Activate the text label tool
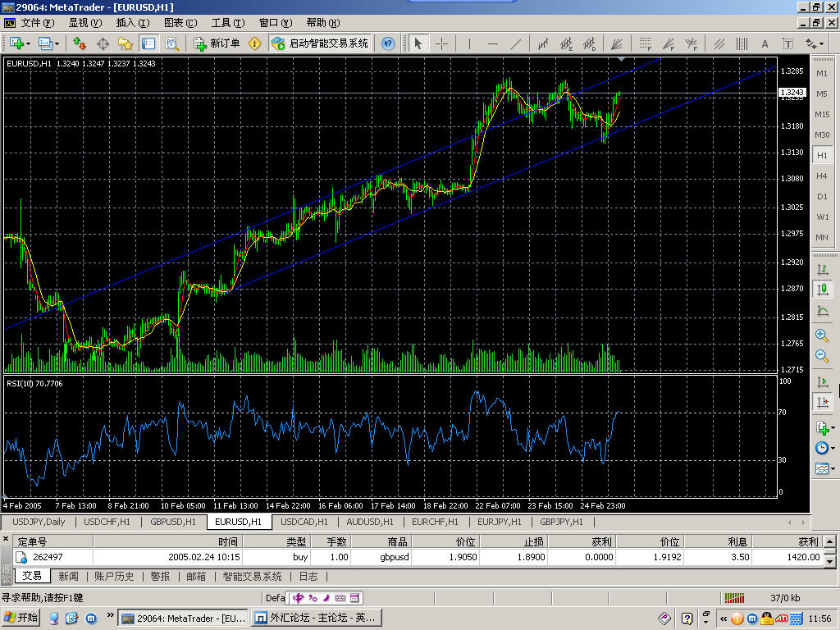The height and width of the screenshot is (630, 840). [765, 43]
